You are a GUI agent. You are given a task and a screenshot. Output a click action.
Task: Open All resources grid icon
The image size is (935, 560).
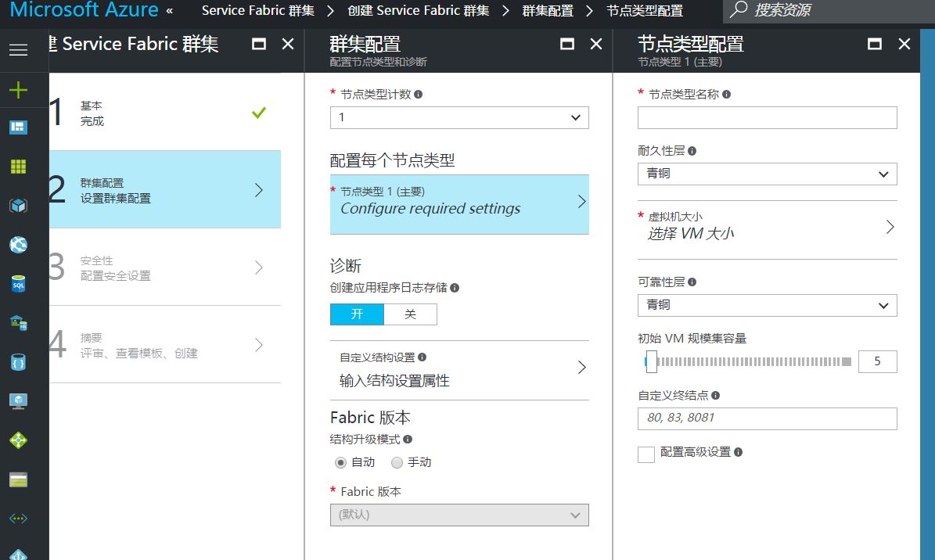click(x=19, y=167)
